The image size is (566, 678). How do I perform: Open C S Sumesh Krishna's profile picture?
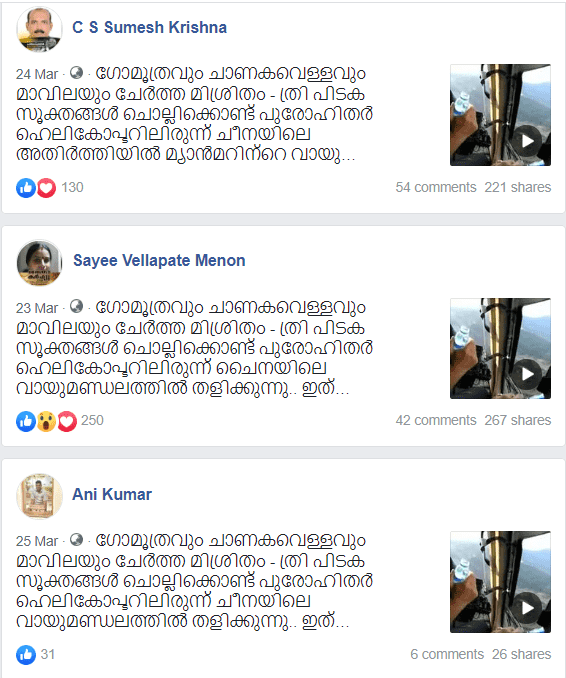click(39, 29)
